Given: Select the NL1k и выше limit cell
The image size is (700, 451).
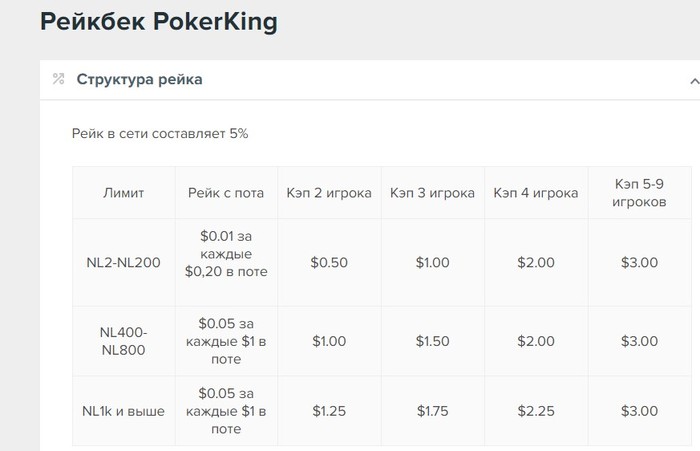Looking at the screenshot, I should (124, 411).
